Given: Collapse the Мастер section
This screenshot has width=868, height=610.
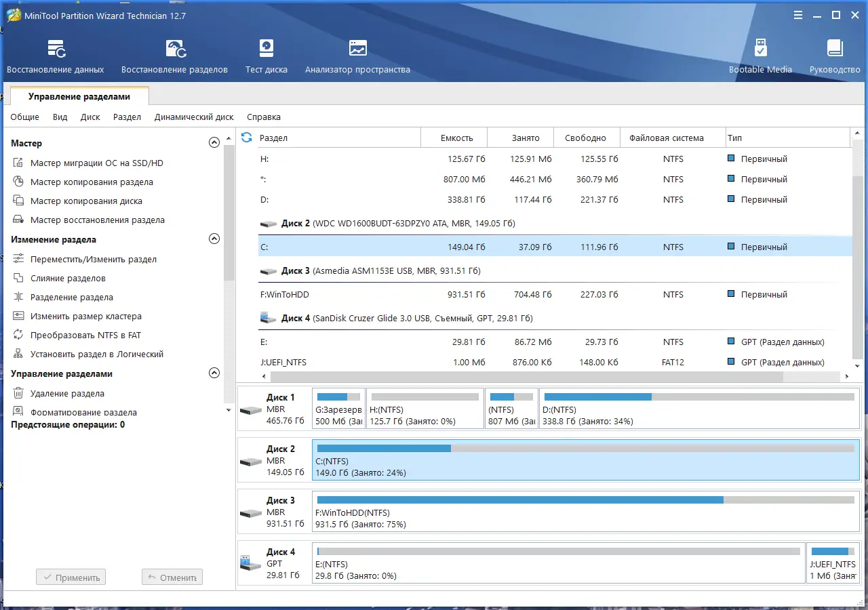Looking at the screenshot, I should [214, 143].
